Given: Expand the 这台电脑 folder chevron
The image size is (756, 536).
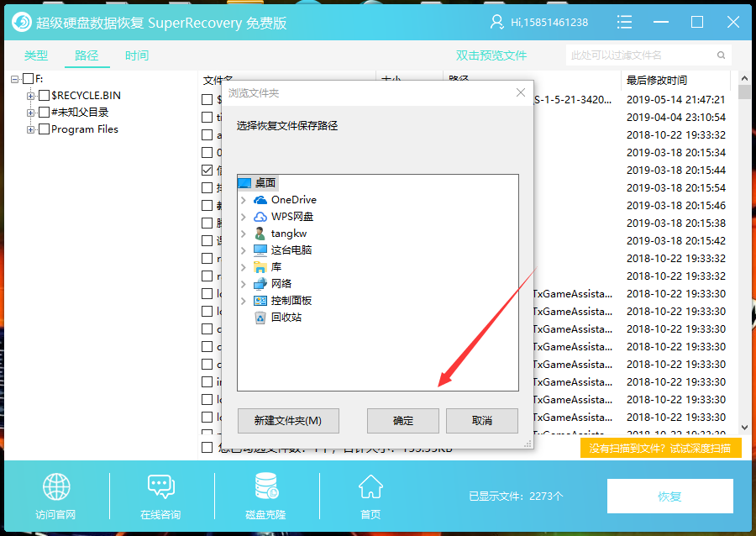Looking at the screenshot, I should pos(244,250).
